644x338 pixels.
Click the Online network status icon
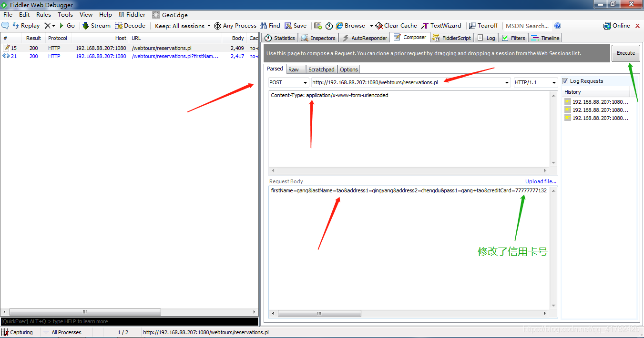coord(607,26)
